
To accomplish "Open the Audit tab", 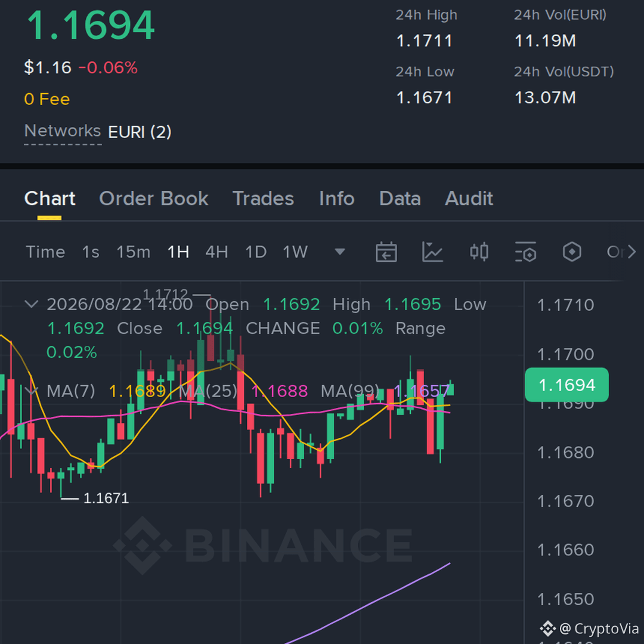I will (469, 199).
